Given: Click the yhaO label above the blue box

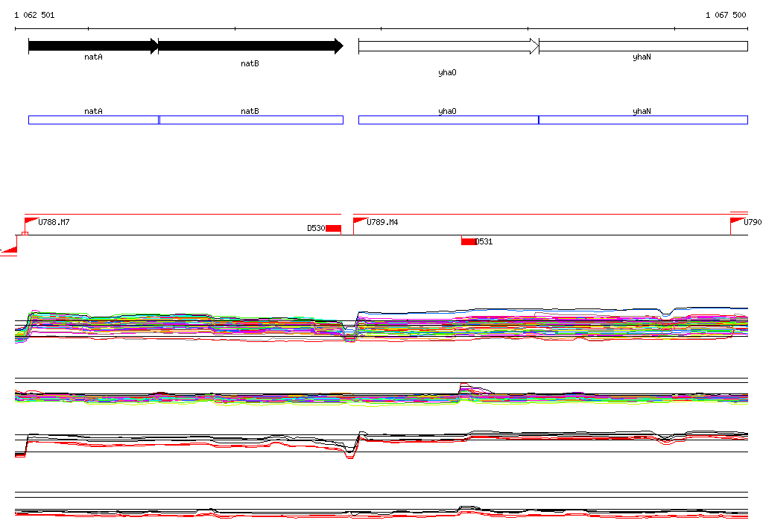Looking at the screenshot, I should [447, 111].
